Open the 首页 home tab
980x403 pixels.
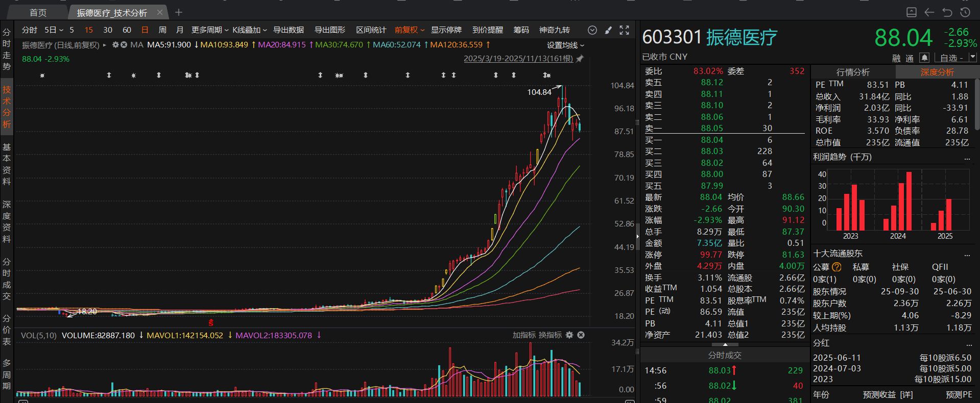38,13
